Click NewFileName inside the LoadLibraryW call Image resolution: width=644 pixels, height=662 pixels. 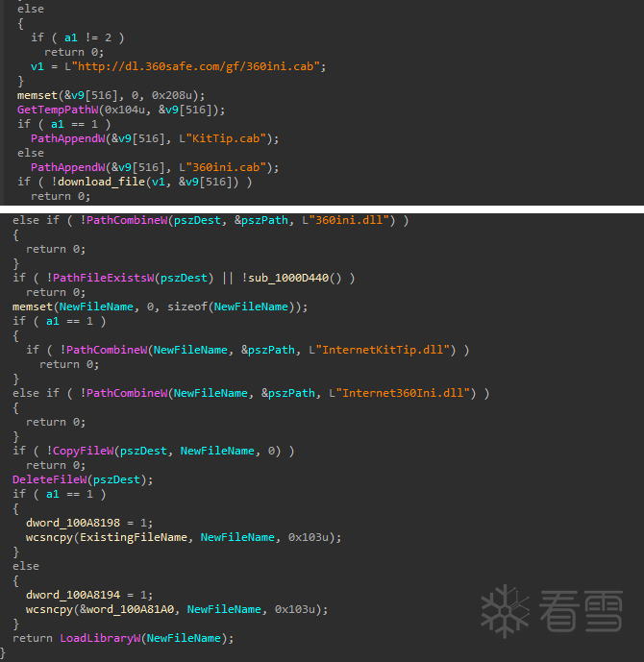tap(184, 638)
